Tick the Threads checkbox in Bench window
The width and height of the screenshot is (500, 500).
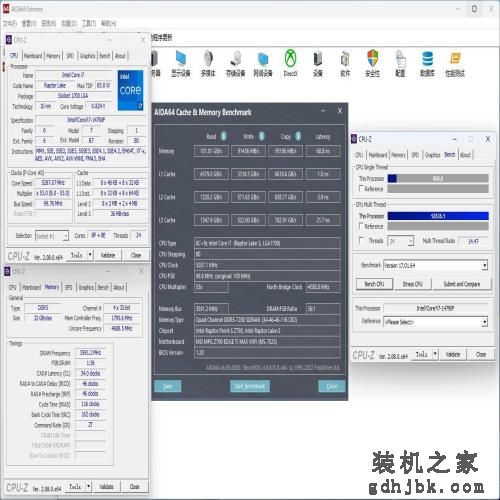361,240
